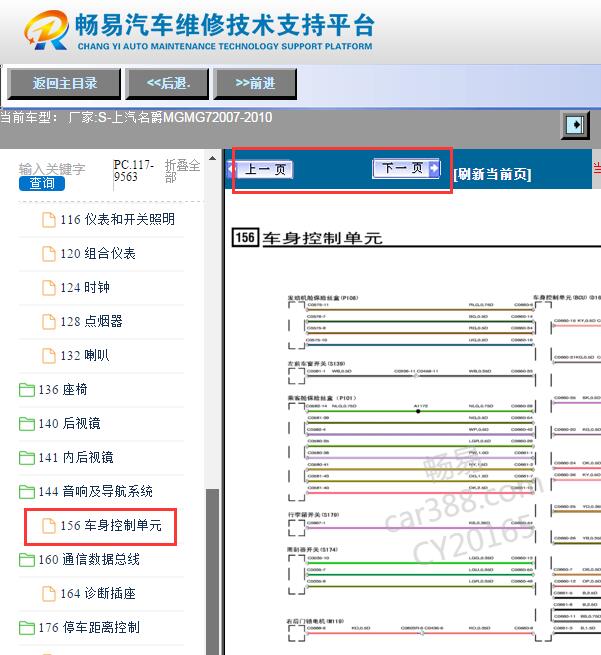Click document icon beside 116 仪表和开关照明
601x655 pixels.
tap(49, 220)
